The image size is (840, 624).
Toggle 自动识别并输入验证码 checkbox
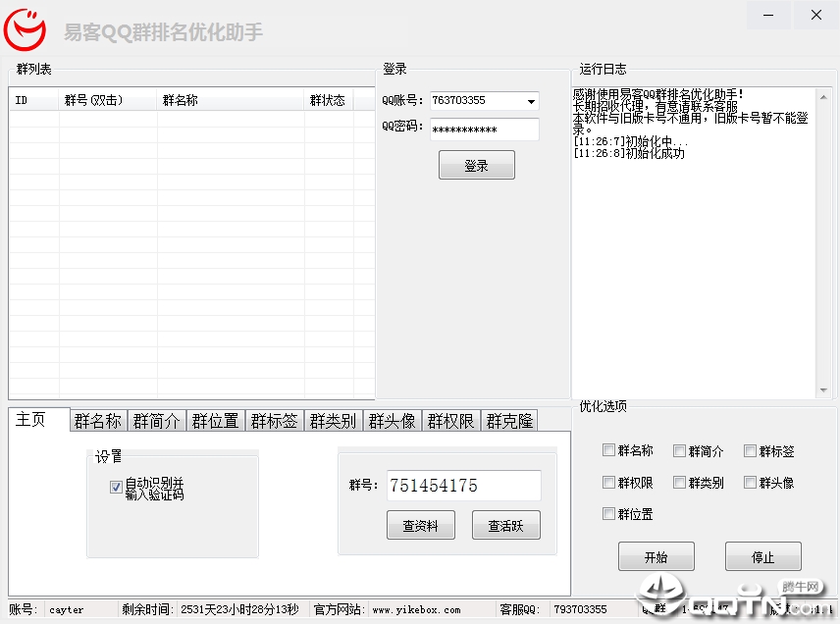coord(116,487)
